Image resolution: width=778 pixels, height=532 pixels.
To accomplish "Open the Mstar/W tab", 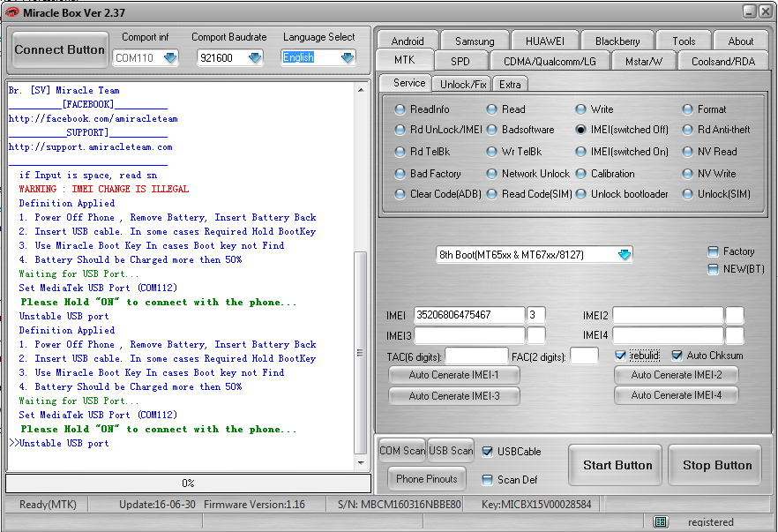I will [x=644, y=61].
